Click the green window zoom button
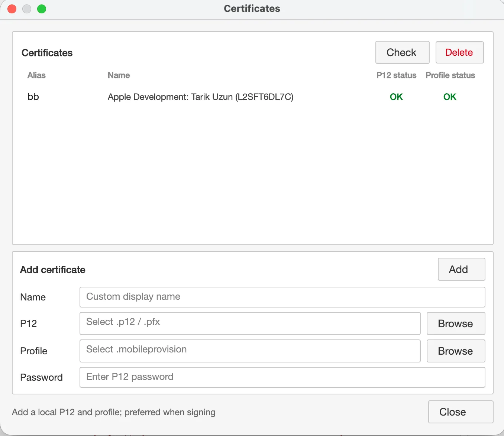Image resolution: width=504 pixels, height=436 pixels. tap(42, 9)
